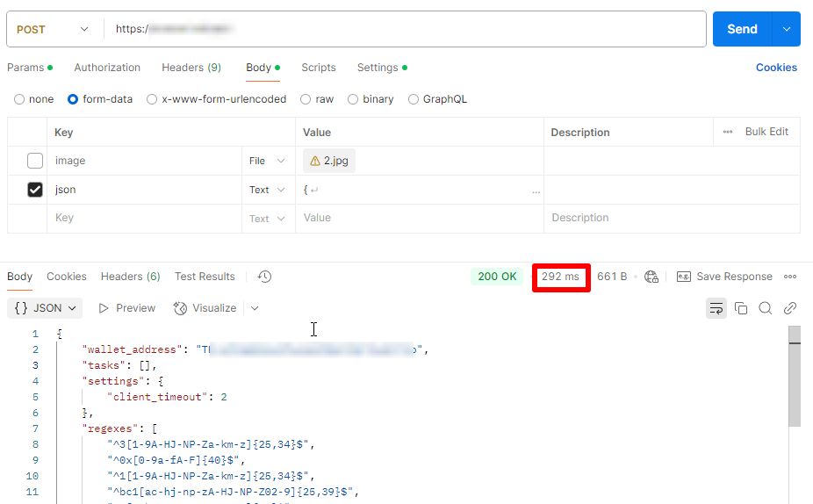Open table column options ellipsis
The image size is (813, 504).
[x=728, y=132]
